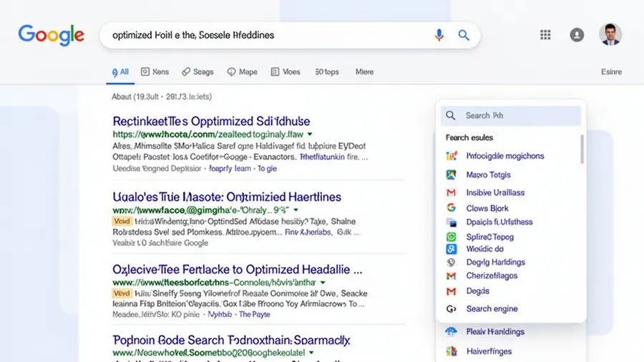Click the gray icon beside 'Degrlg Harldings'
644x362 pixels.
[452, 263]
